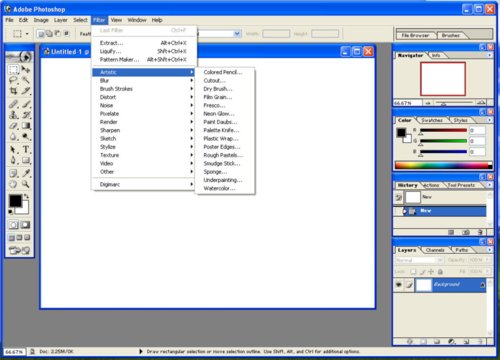Select the Eraser tool

13,126
